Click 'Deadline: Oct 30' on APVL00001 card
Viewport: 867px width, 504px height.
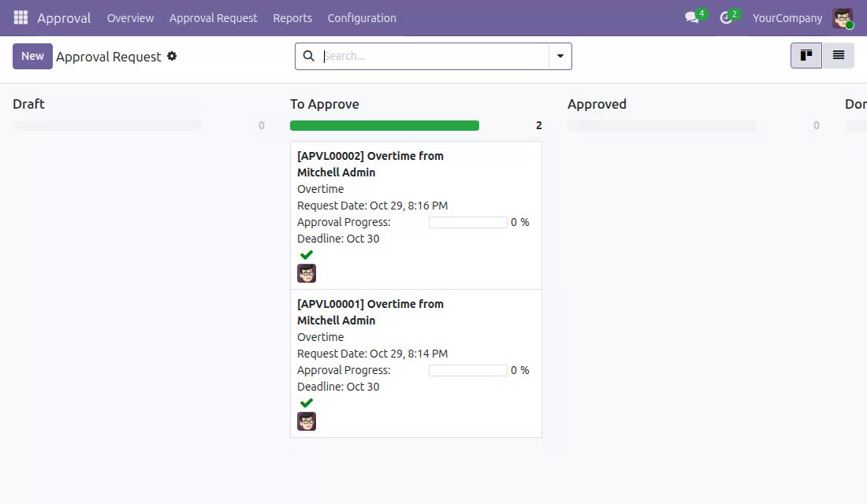[x=338, y=387]
